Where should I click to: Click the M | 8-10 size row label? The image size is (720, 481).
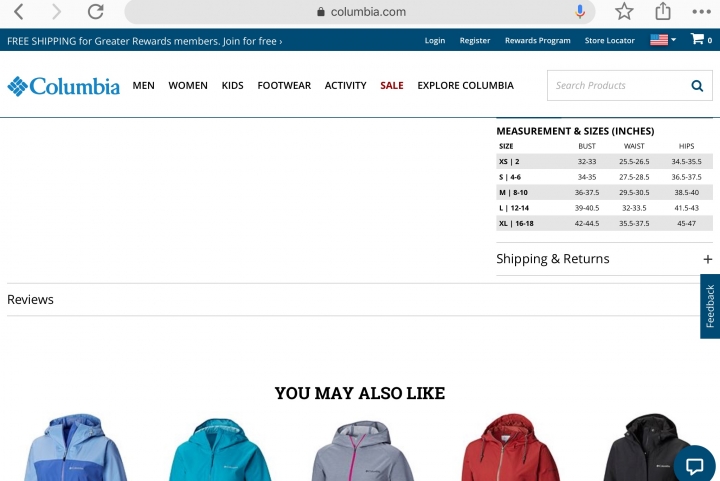pyautogui.click(x=513, y=193)
